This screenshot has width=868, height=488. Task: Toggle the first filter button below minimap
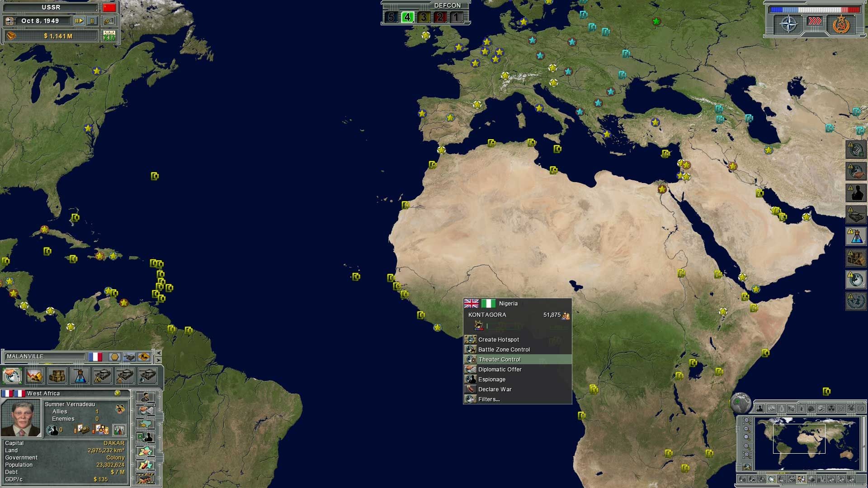point(742,479)
